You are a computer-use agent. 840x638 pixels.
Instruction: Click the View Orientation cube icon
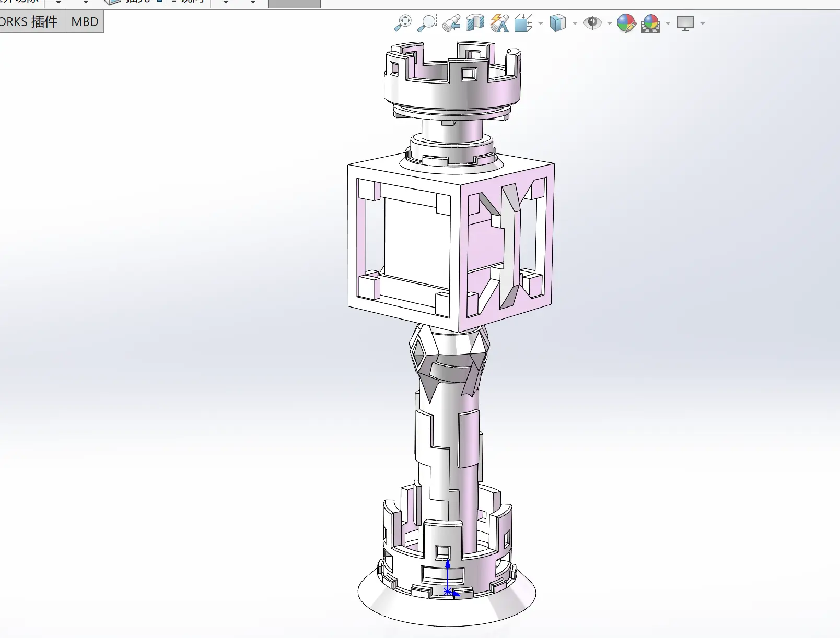pos(523,23)
